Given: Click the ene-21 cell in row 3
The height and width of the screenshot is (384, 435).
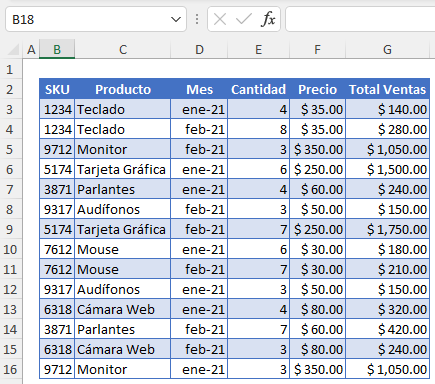Looking at the screenshot, I should pyautogui.click(x=199, y=109).
